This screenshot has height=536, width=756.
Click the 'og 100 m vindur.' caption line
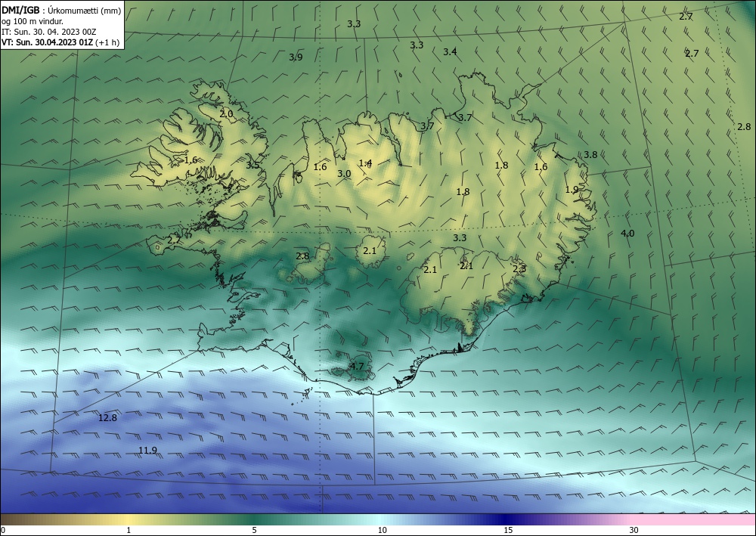pos(33,22)
